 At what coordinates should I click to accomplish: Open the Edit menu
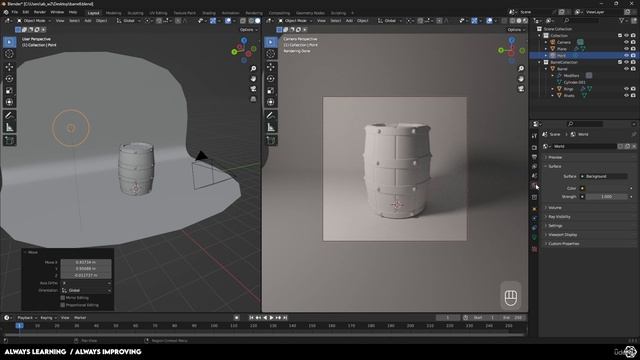coord(26,12)
